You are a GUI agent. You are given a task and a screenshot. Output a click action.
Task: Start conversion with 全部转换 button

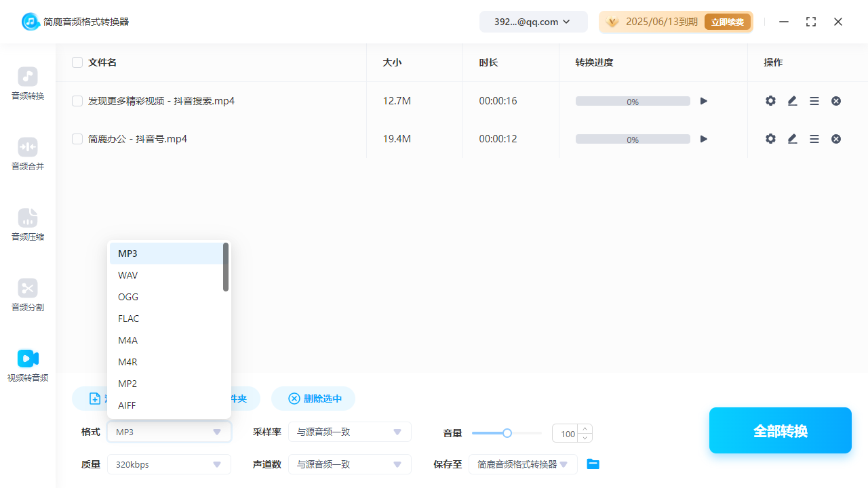coord(780,430)
